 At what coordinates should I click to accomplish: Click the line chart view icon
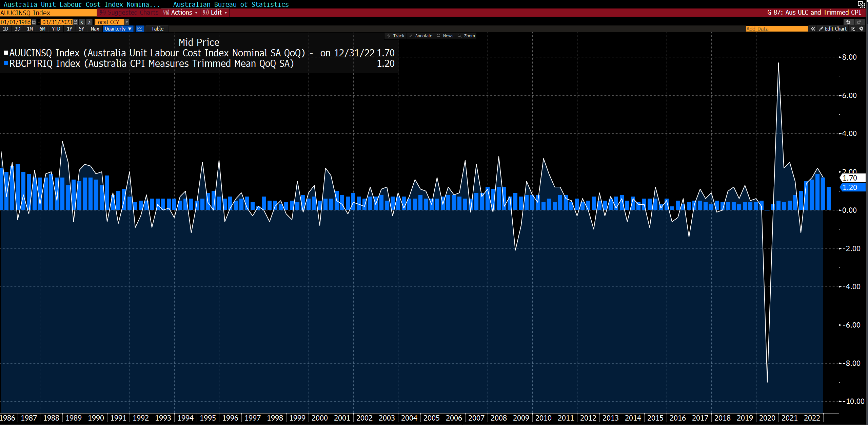[140, 29]
